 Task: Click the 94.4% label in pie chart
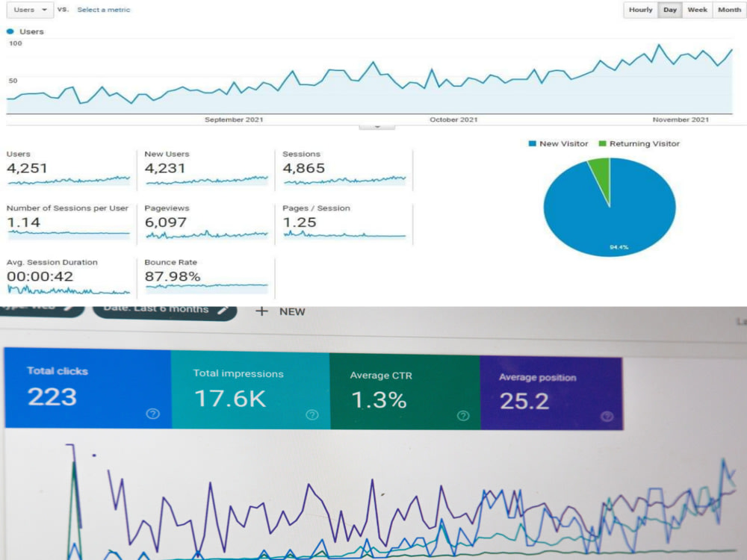(619, 247)
